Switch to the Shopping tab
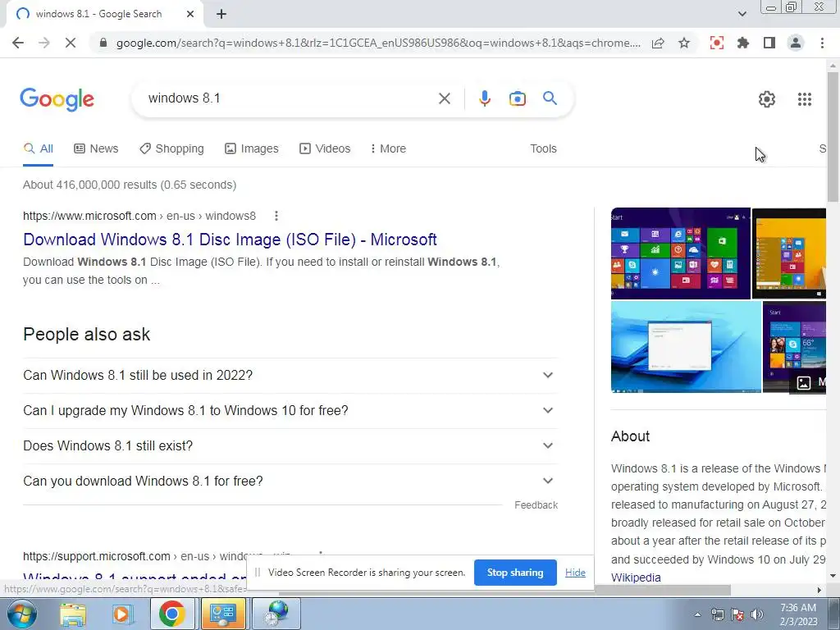 coord(171,149)
